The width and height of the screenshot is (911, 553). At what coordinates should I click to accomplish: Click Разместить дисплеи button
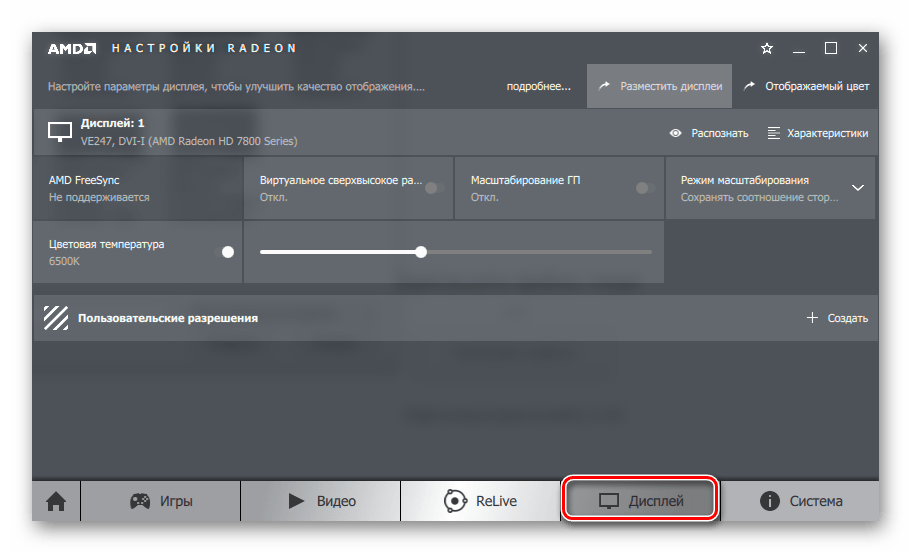point(659,86)
